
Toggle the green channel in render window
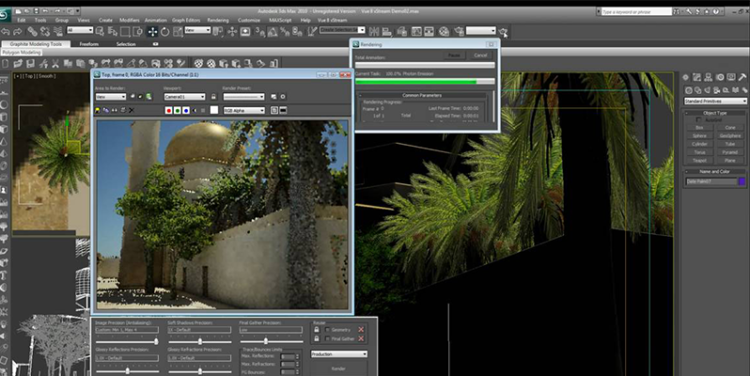point(177,111)
